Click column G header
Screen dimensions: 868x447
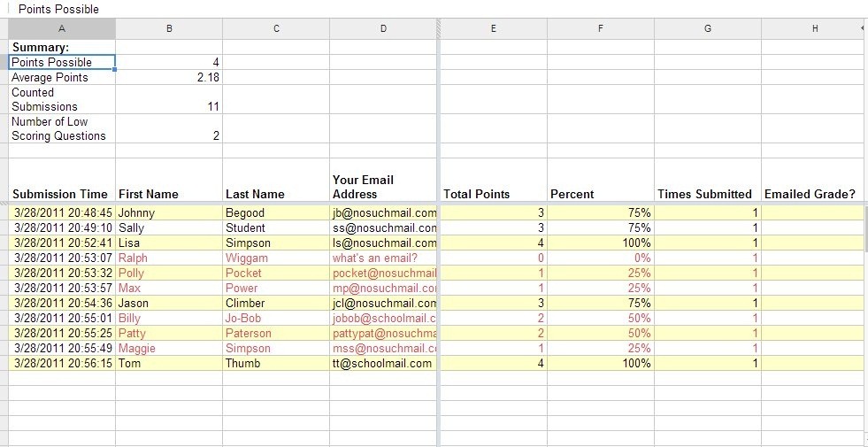[x=707, y=29]
